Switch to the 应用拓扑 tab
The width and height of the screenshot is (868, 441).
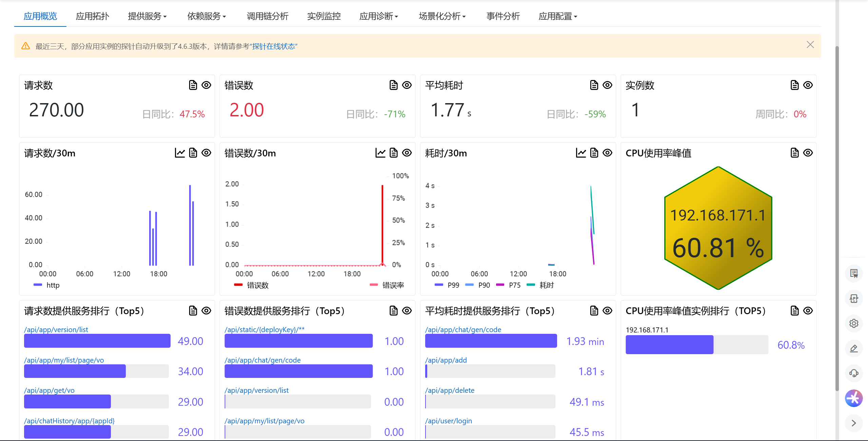(92, 16)
